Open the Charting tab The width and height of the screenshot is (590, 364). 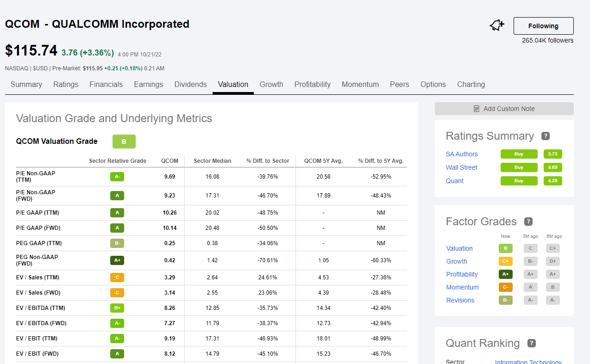[x=471, y=85]
